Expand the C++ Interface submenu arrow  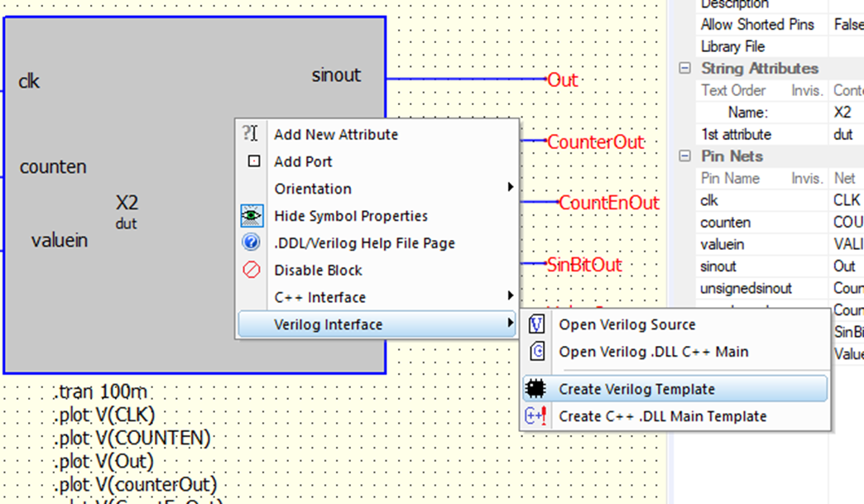[x=511, y=295]
